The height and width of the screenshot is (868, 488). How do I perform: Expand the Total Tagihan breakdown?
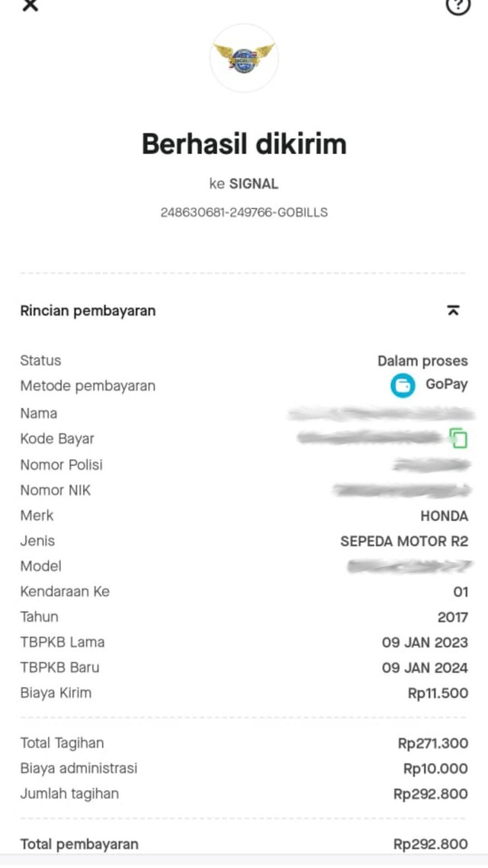435,742
